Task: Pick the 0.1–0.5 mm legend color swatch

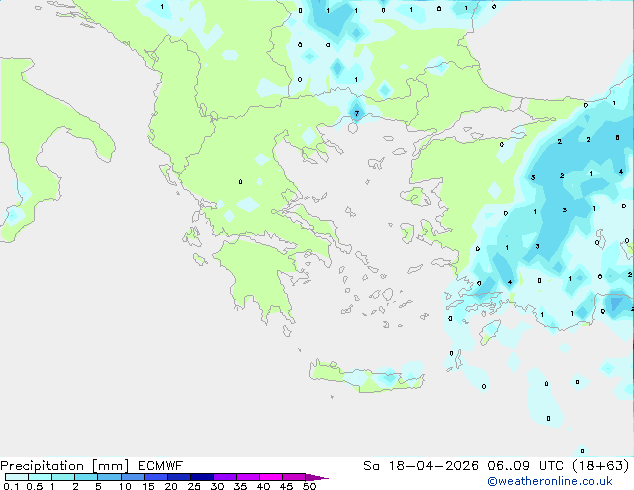Action: coord(17,477)
